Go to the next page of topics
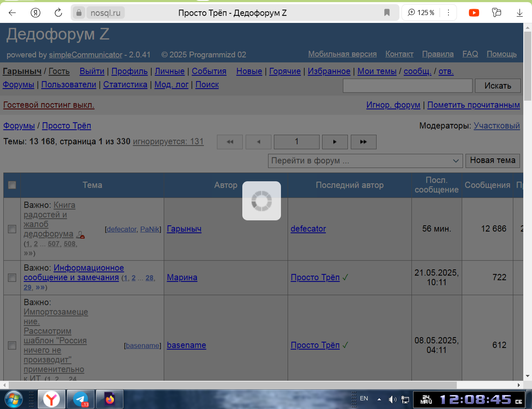The width and height of the screenshot is (532, 409). (x=335, y=142)
